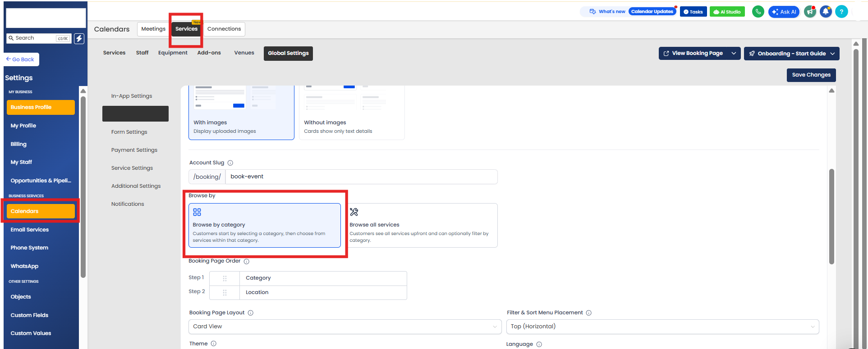Image resolution: width=868 pixels, height=349 pixels.
Task: Open the Staff tab
Action: pyautogui.click(x=142, y=53)
